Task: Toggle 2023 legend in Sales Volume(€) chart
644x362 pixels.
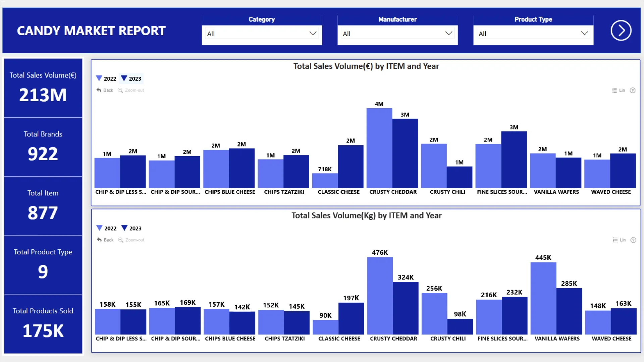Action: coord(131,78)
